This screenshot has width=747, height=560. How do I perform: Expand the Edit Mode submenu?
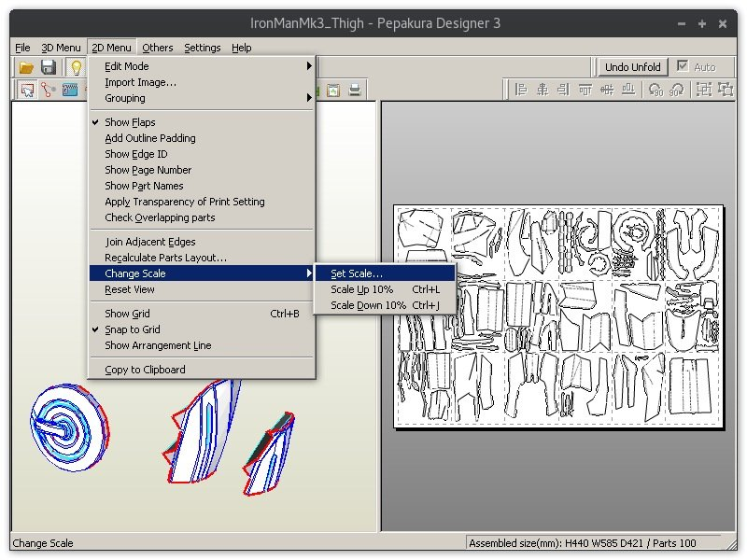click(202, 66)
